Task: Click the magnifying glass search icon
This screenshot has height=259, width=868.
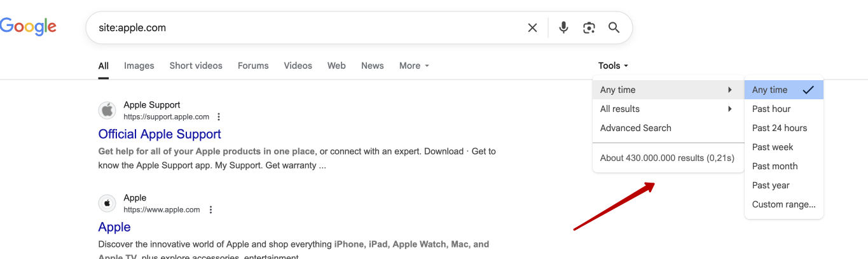Action: tap(614, 28)
